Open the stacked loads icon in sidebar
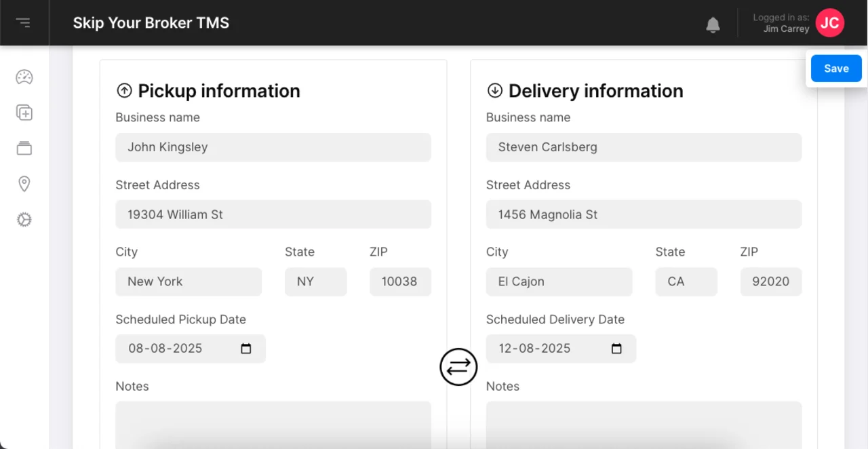This screenshot has height=449, width=868. (x=24, y=149)
